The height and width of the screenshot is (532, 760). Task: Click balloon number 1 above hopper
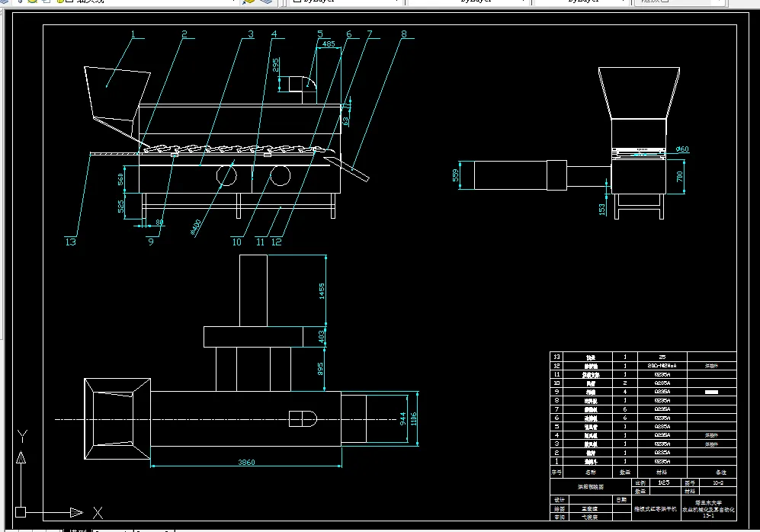tap(133, 34)
